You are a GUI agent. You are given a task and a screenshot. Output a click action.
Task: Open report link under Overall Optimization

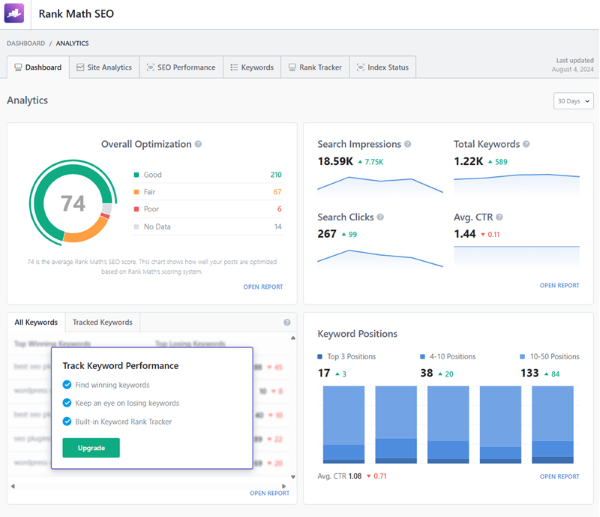[262, 287]
